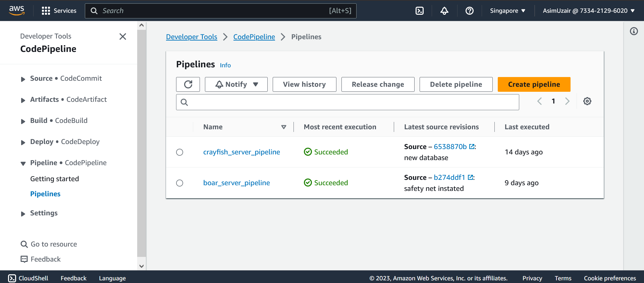644x283 pixels.
Task: Click the Create pipeline button
Action: tap(534, 84)
